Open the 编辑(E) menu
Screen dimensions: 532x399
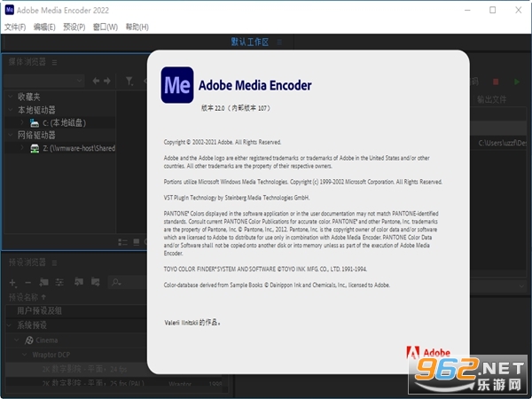44,27
